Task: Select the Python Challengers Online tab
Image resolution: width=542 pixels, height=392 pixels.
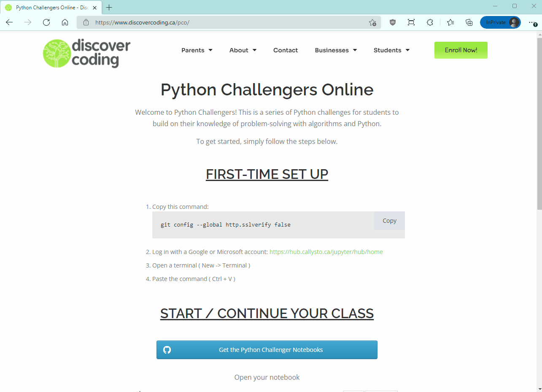Action: pyautogui.click(x=51, y=8)
